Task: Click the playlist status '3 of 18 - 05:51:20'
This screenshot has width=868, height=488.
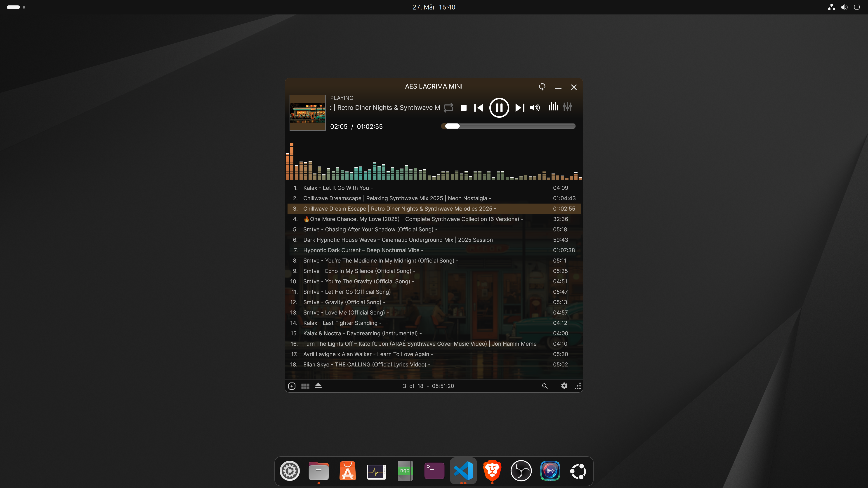Action: click(x=428, y=386)
